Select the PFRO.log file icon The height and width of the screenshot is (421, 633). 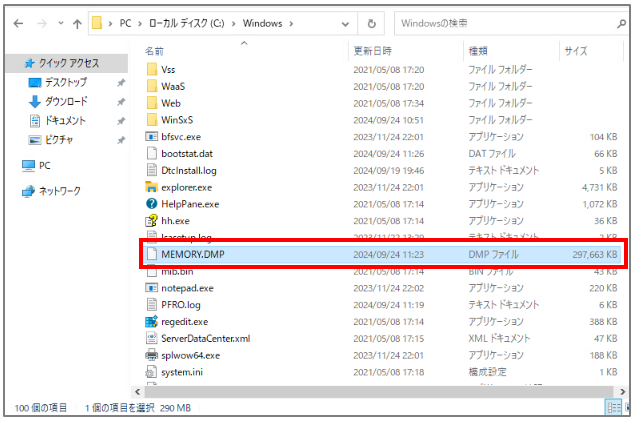click(151, 305)
